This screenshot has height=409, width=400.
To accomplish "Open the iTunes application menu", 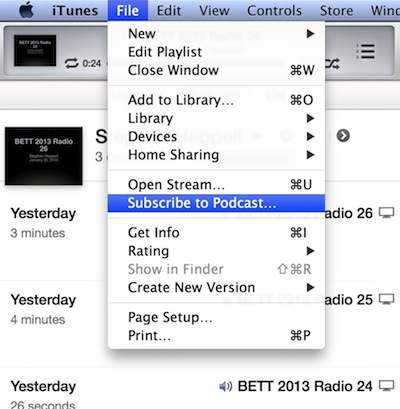I will (75, 11).
